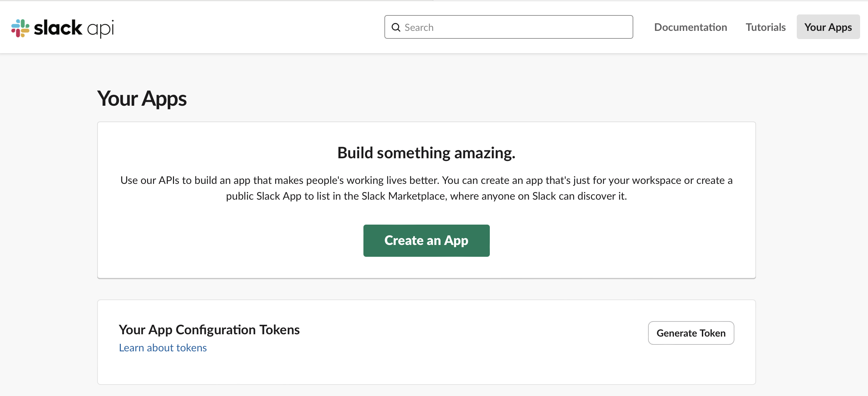This screenshot has width=868, height=396.
Task: Generate an app configuration token
Action: pos(690,333)
